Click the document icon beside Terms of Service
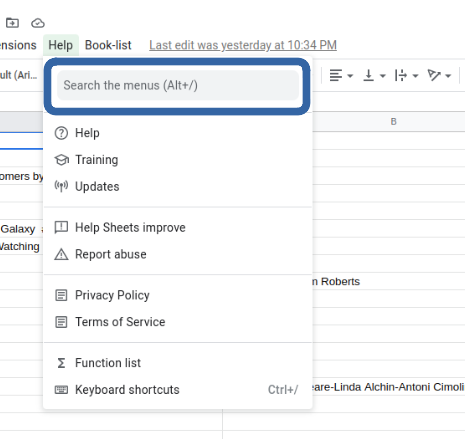Screen dimensions: 475x439 point(61,322)
